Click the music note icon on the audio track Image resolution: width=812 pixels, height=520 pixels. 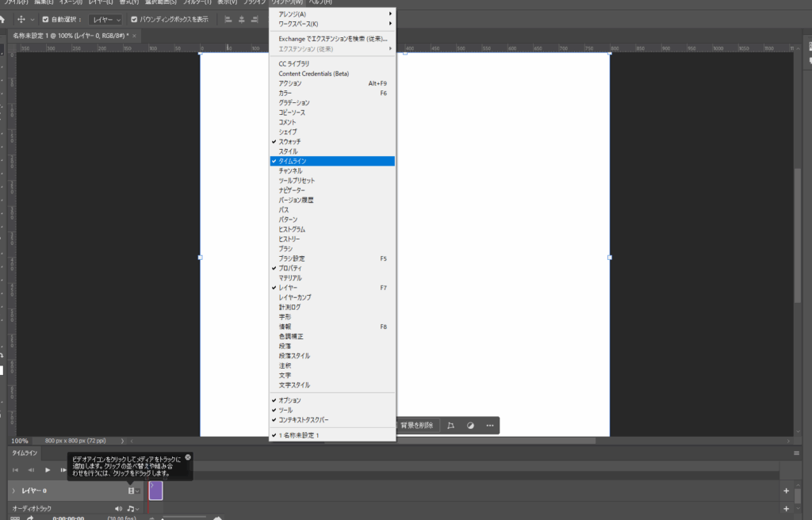point(130,509)
